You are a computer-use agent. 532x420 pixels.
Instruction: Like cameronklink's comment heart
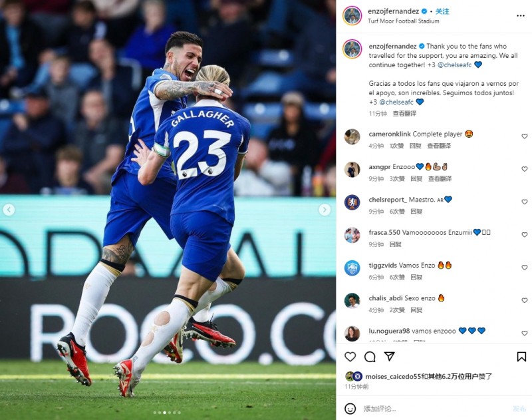[525, 136]
